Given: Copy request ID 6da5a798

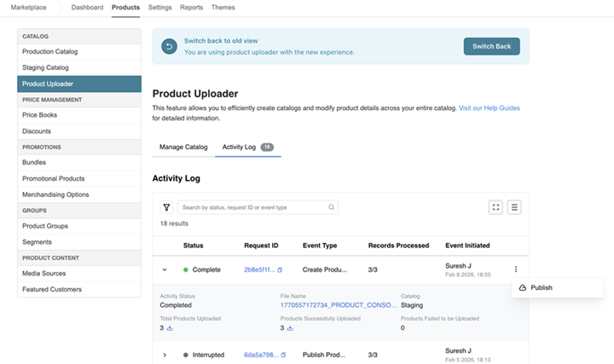Looking at the screenshot, I should 283,355.
